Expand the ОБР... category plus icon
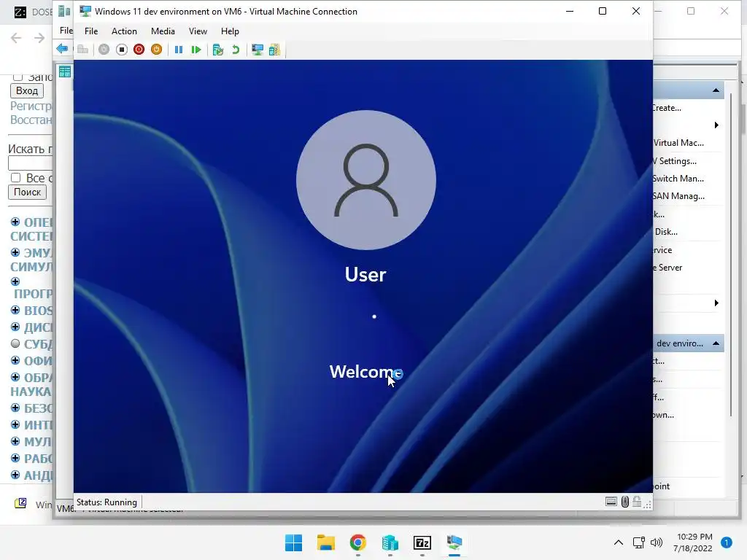 [15, 377]
